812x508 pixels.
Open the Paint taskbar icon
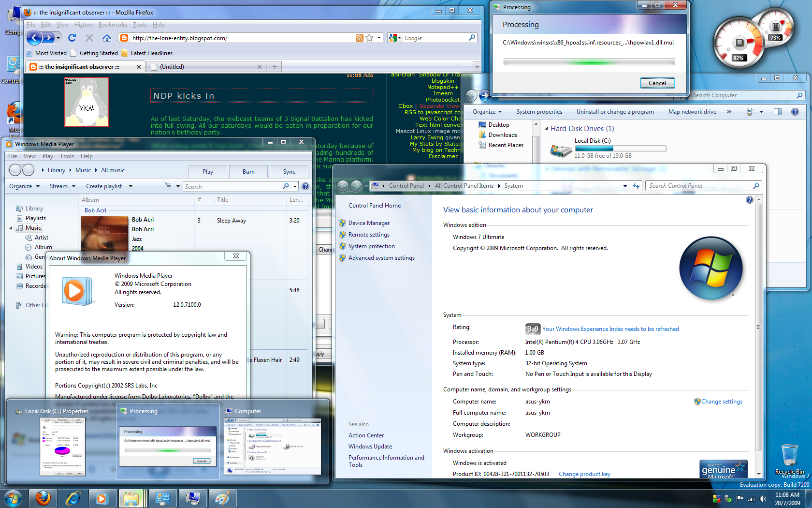tap(222, 498)
